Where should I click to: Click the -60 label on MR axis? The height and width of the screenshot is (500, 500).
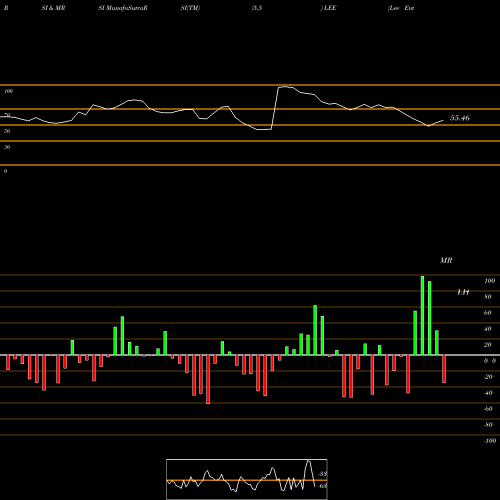[488, 409]
